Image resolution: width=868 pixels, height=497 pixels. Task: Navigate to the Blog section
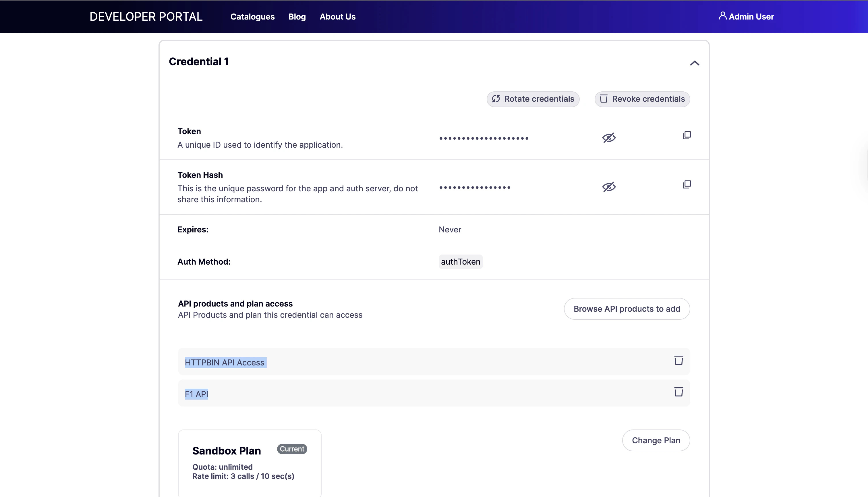click(297, 16)
